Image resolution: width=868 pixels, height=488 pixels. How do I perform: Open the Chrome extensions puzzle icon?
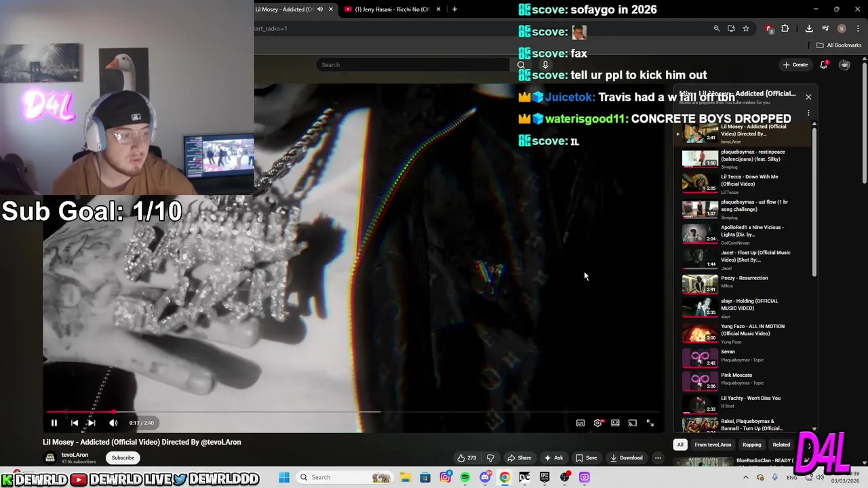pyautogui.click(x=785, y=28)
